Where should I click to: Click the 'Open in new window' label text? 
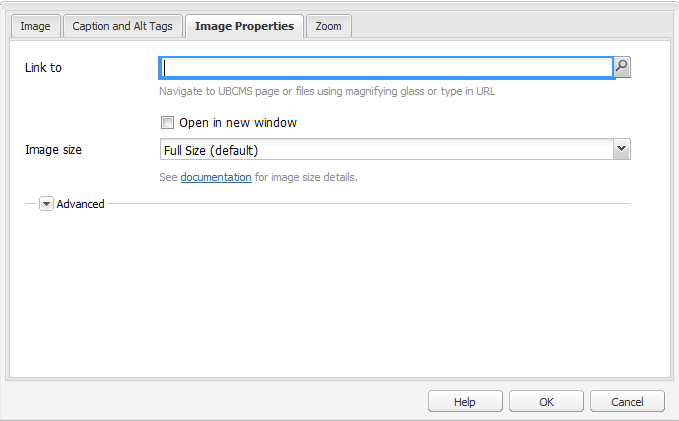click(x=237, y=123)
